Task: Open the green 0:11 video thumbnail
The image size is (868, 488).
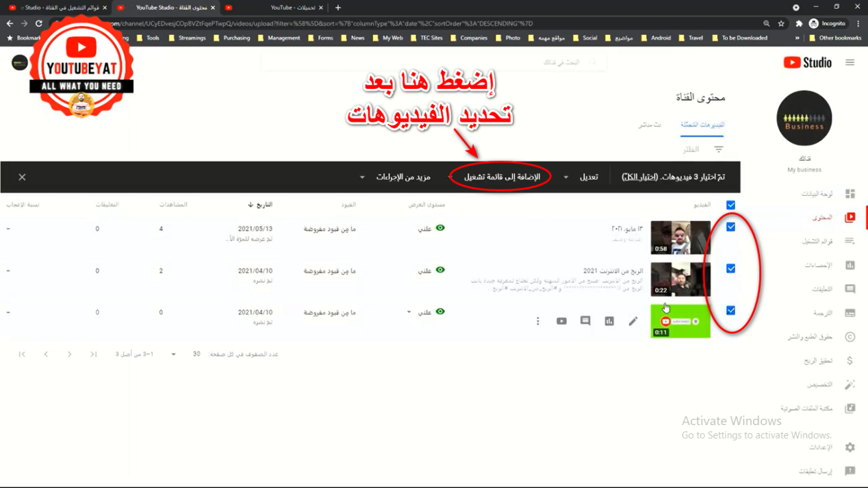Action: pyautogui.click(x=680, y=321)
